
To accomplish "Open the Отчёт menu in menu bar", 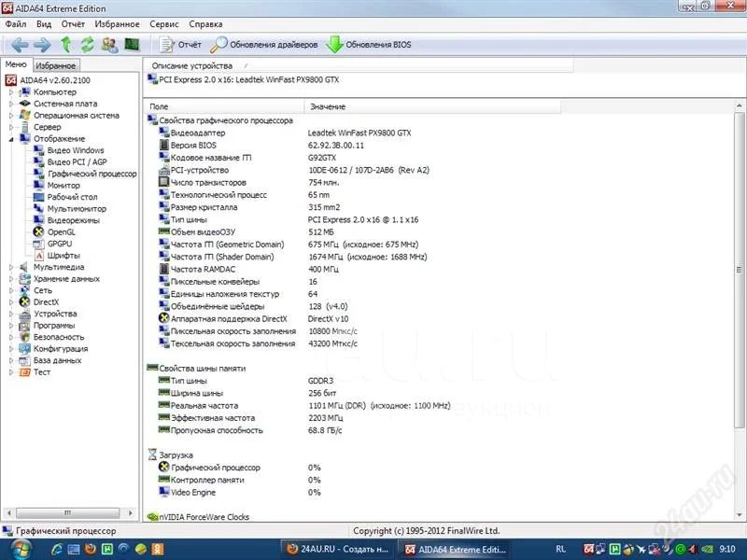I will pos(73,24).
